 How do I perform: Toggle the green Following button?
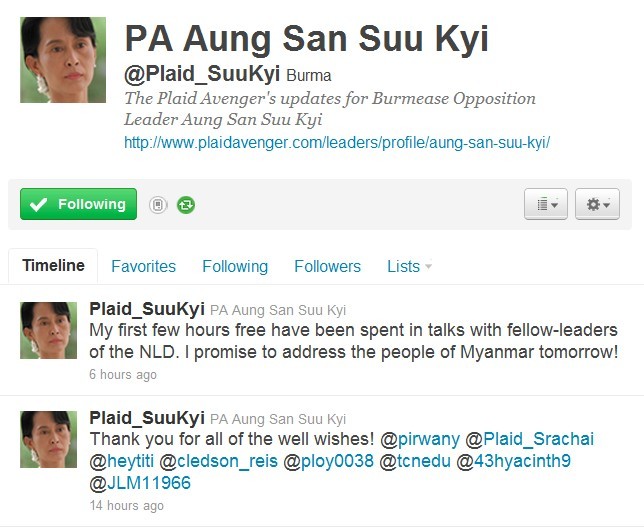78,204
